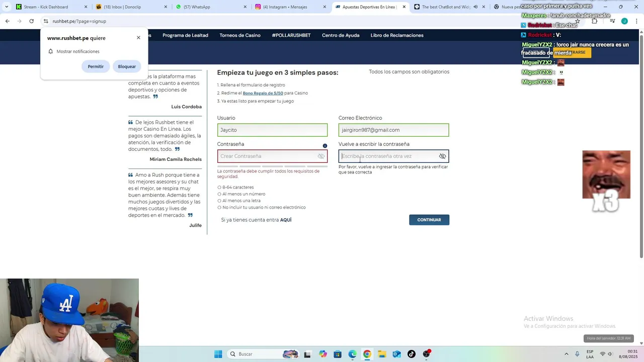Open TikTok from the taskbar
This screenshot has width=644, height=362.
tap(412, 354)
